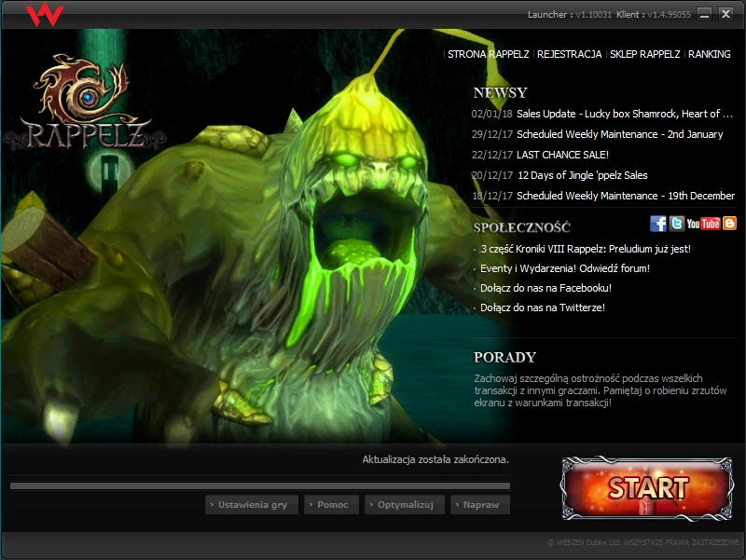Start the game with START button
The width and height of the screenshot is (746, 560).
pos(647,488)
